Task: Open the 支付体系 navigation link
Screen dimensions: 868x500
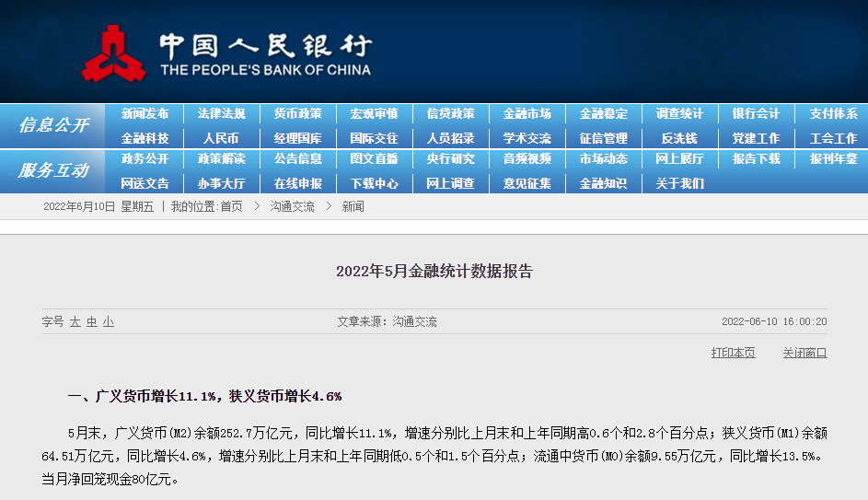Action: coord(833,114)
